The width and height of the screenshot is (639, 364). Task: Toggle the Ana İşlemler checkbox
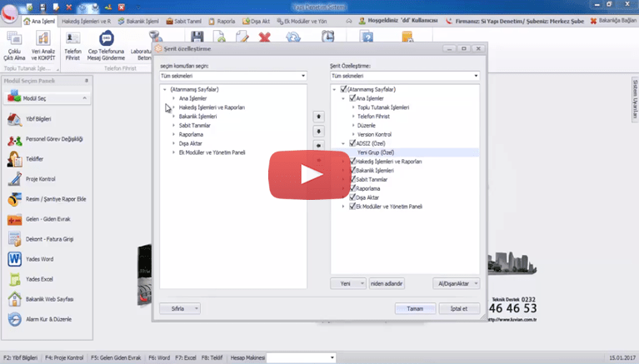pos(353,98)
